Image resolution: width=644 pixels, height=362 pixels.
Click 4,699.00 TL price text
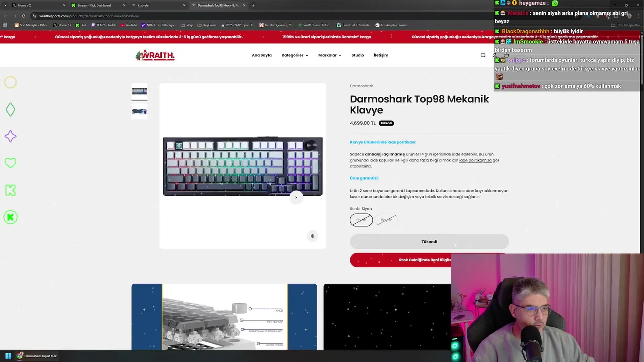coord(363,123)
